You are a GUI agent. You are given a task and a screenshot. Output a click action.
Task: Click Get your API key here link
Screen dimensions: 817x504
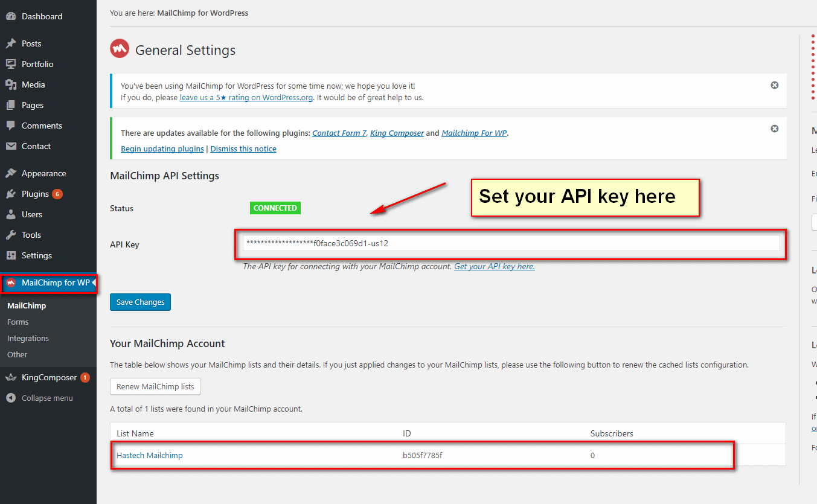495,266
